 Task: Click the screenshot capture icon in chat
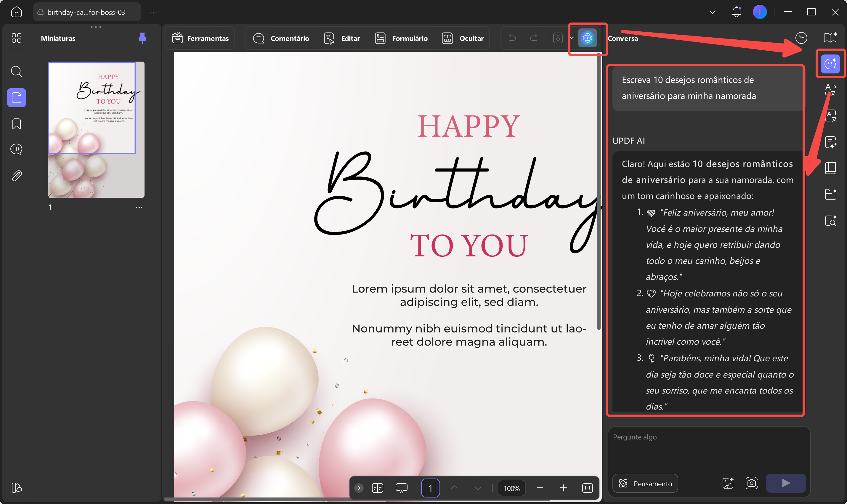(751, 483)
